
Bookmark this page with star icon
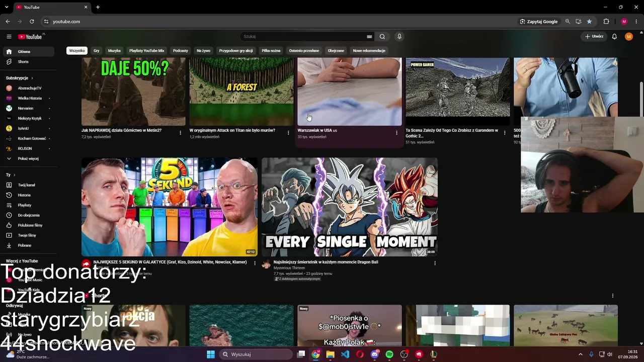589,22
